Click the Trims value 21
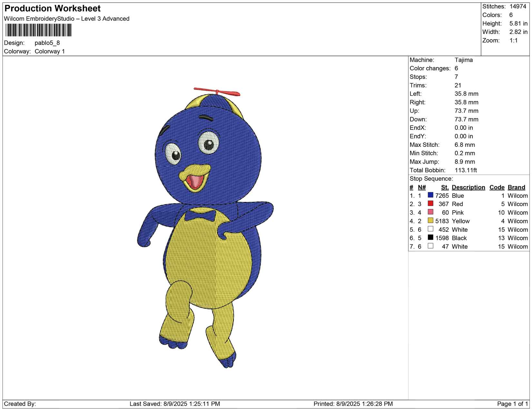The height and width of the screenshot is (409, 532). pyautogui.click(x=458, y=85)
